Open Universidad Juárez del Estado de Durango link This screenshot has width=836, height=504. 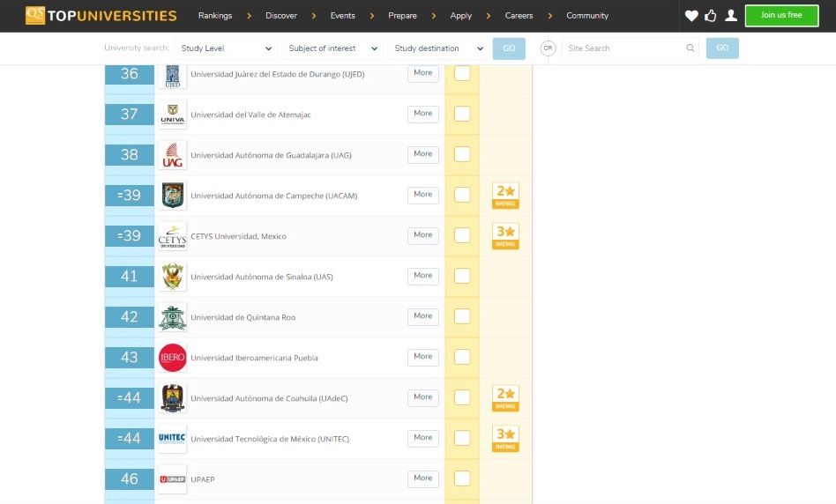pos(278,74)
